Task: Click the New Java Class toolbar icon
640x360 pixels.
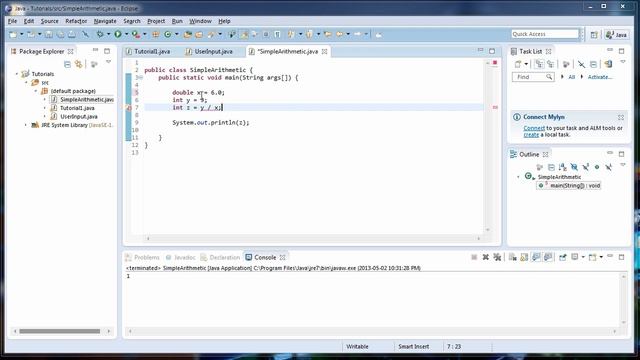Action: [168, 34]
